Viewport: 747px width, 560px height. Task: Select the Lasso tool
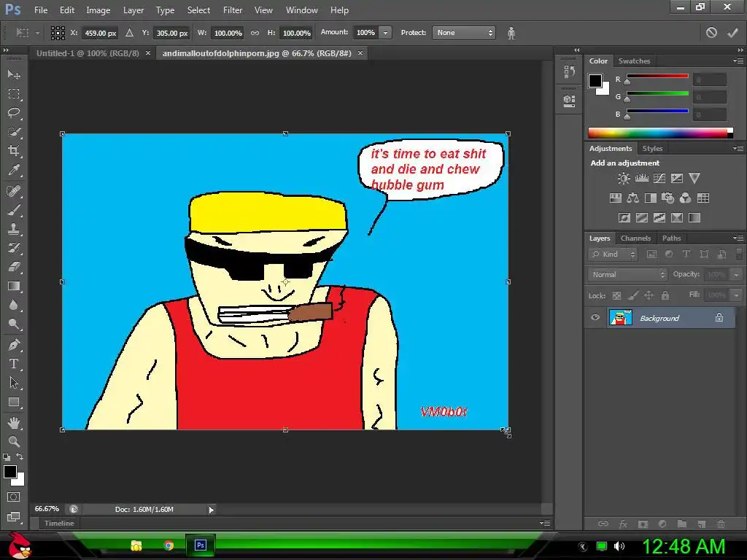tap(13, 113)
